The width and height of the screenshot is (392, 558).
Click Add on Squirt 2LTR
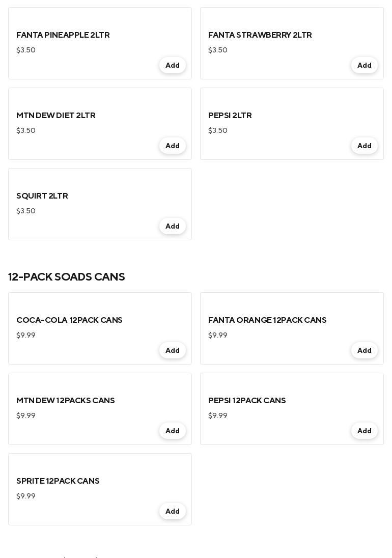(172, 226)
